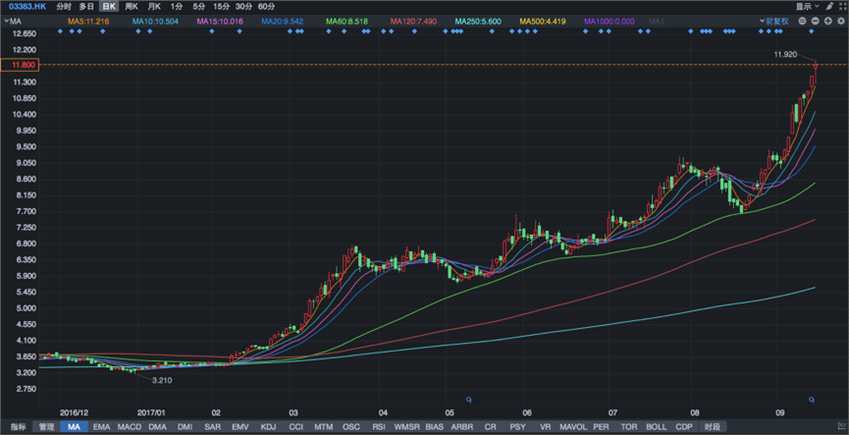Open the 显示 display dropdown

coord(807,7)
